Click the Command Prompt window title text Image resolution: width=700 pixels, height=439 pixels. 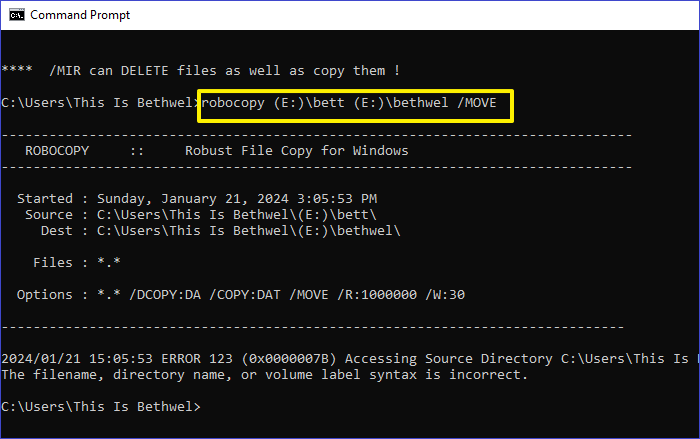tap(81, 15)
